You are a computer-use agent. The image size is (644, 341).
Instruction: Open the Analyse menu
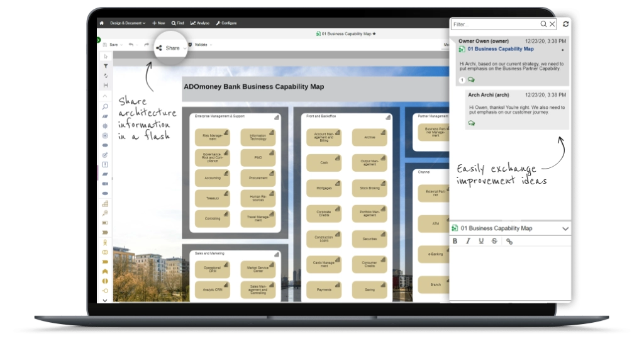200,23
